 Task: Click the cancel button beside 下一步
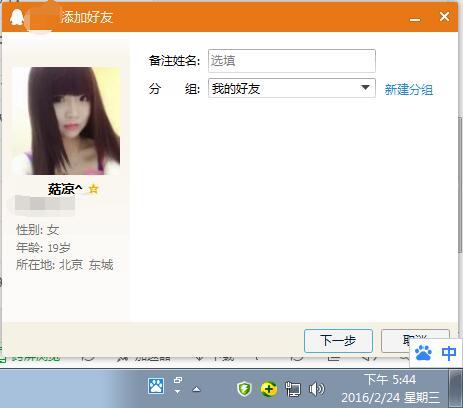[x=415, y=341]
